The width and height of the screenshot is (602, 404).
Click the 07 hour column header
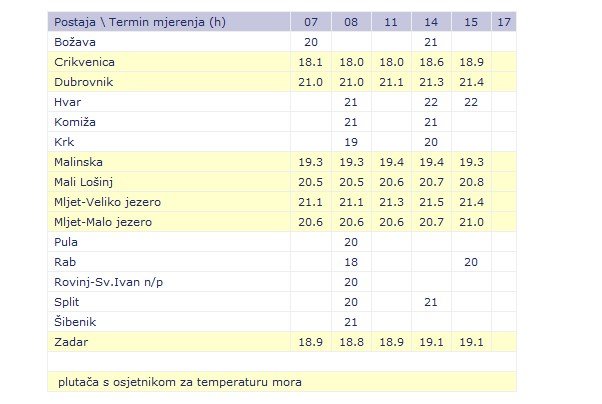point(310,22)
